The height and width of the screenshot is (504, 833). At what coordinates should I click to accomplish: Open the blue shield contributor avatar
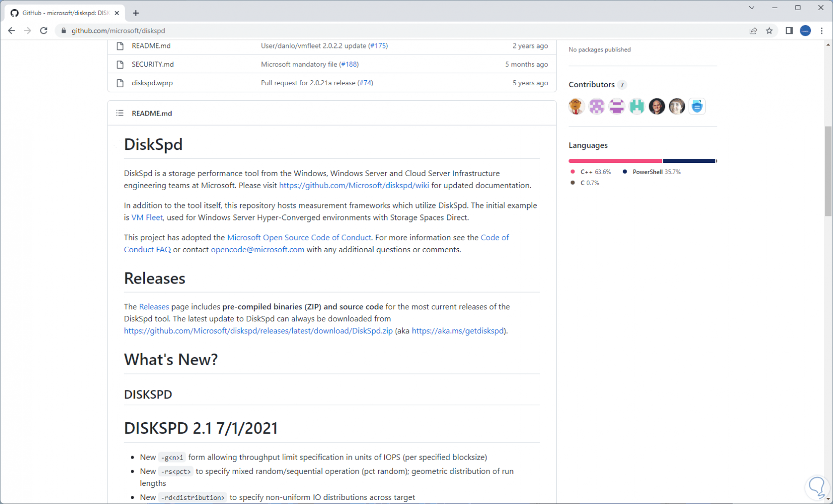click(697, 106)
